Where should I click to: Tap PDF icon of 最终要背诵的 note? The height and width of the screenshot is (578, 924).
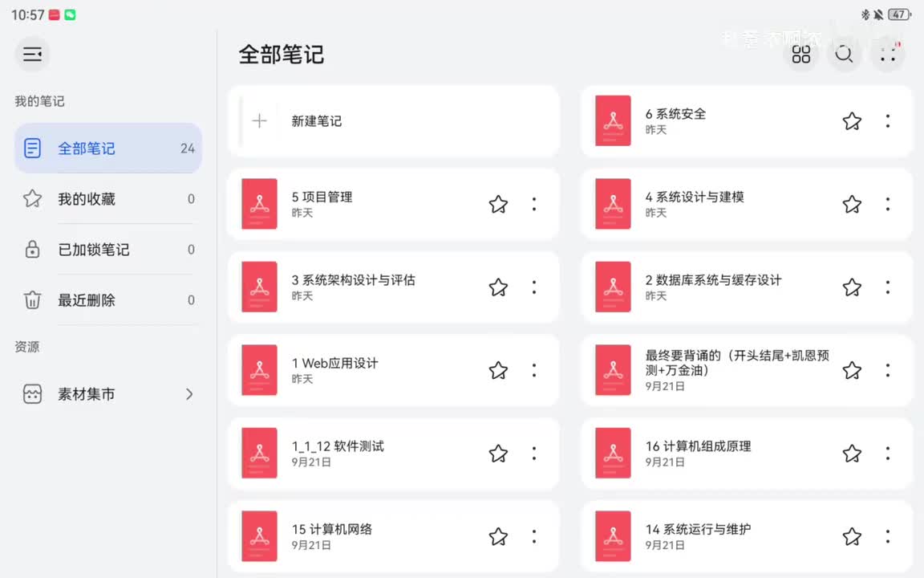pos(613,370)
